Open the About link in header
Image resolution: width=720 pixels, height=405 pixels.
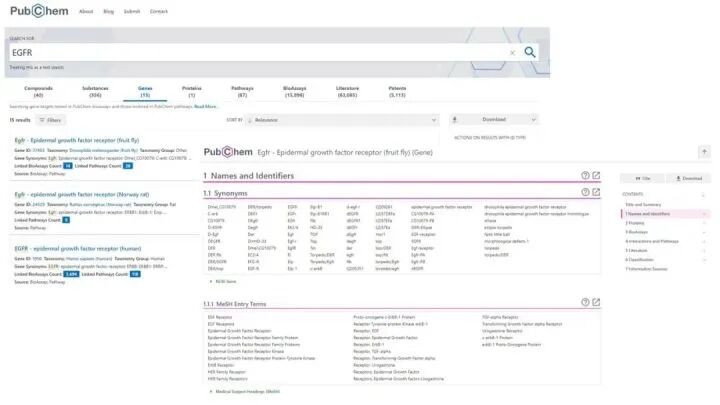[x=86, y=11]
